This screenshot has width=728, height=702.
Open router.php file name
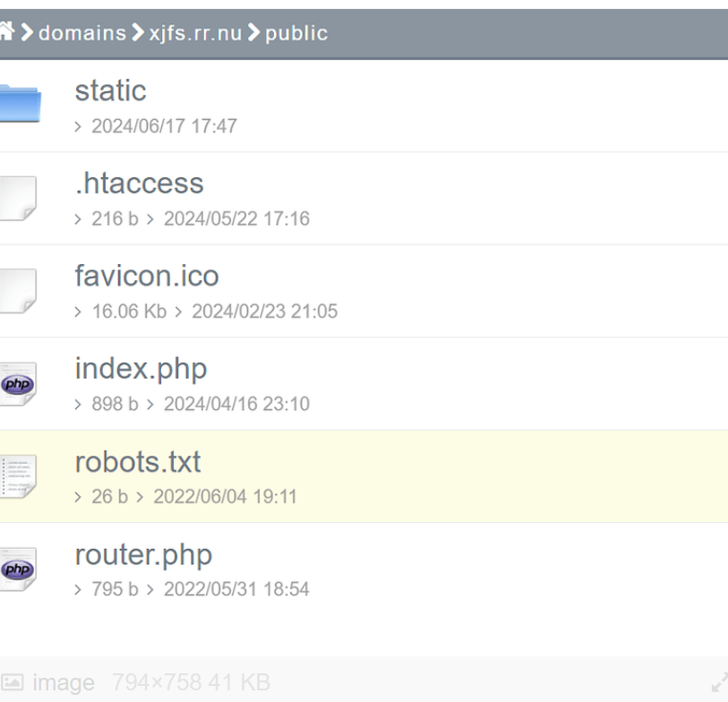pyautogui.click(x=143, y=554)
